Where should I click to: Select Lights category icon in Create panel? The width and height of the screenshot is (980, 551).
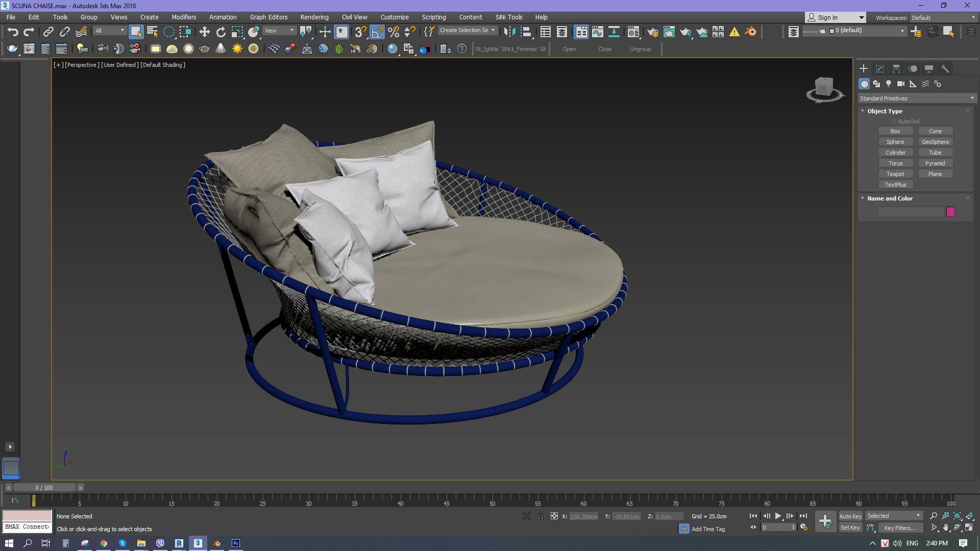[x=889, y=84]
